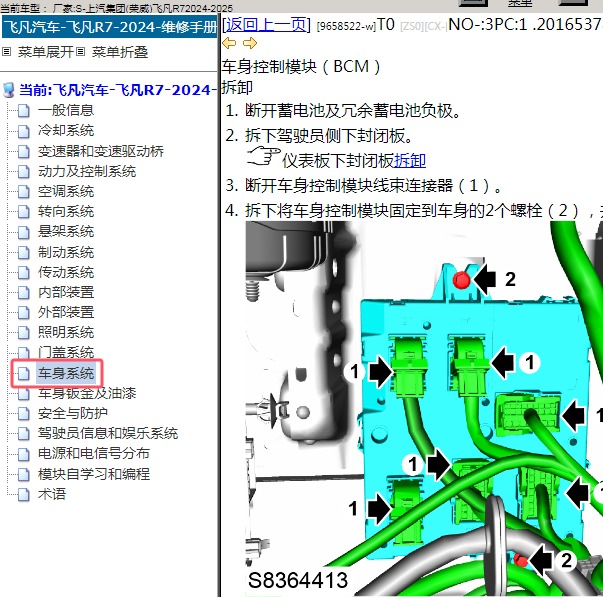This screenshot has width=603, height=597.
Task: Choose the 照明系统 entry
Action: click(x=66, y=332)
